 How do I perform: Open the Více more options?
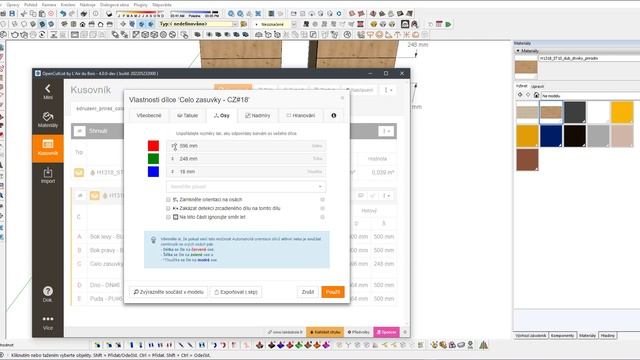pos(48,322)
